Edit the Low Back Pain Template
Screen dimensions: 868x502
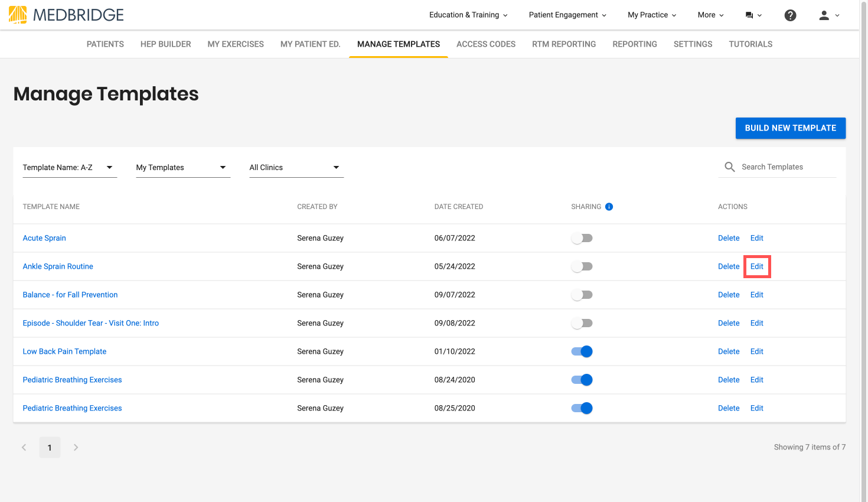pyautogui.click(x=757, y=351)
